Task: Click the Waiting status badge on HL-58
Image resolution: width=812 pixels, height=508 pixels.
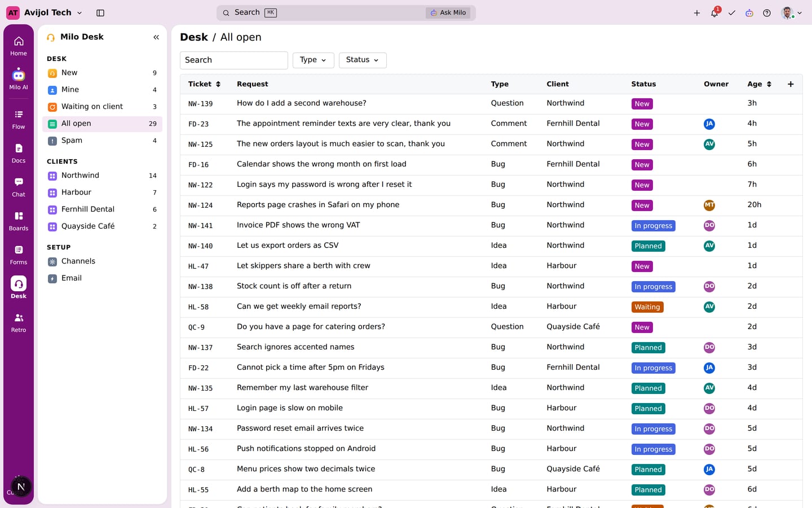Action: point(647,307)
